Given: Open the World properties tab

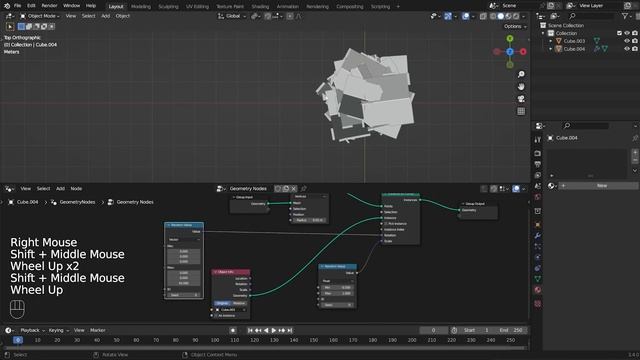Looking at the screenshot, I should pyautogui.click(x=538, y=197).
